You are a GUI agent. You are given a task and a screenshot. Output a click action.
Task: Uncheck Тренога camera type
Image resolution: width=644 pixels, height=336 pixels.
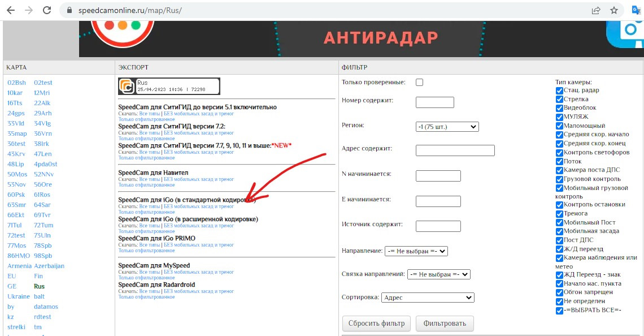pyautogui.click(x=559, y=214)
